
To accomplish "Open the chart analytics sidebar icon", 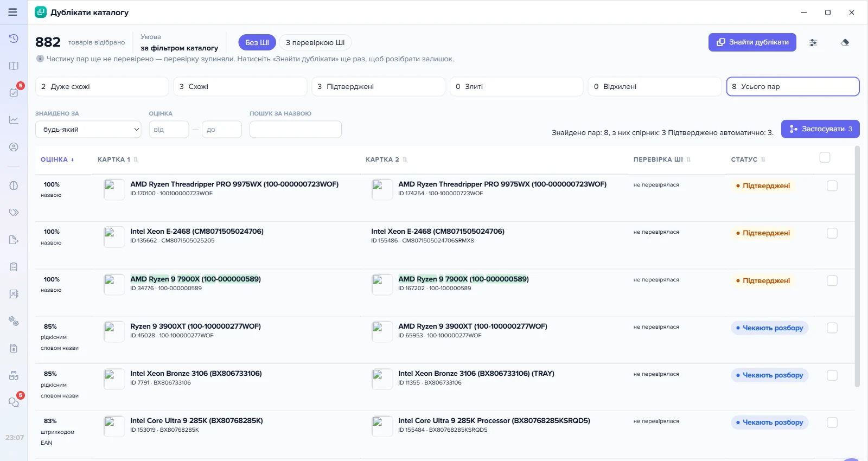I will pyautogui.click(x=14, y=119).
